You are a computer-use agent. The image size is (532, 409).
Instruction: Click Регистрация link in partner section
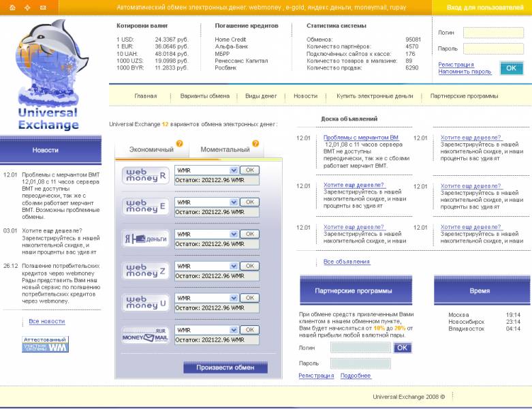(x=316, y=376)
